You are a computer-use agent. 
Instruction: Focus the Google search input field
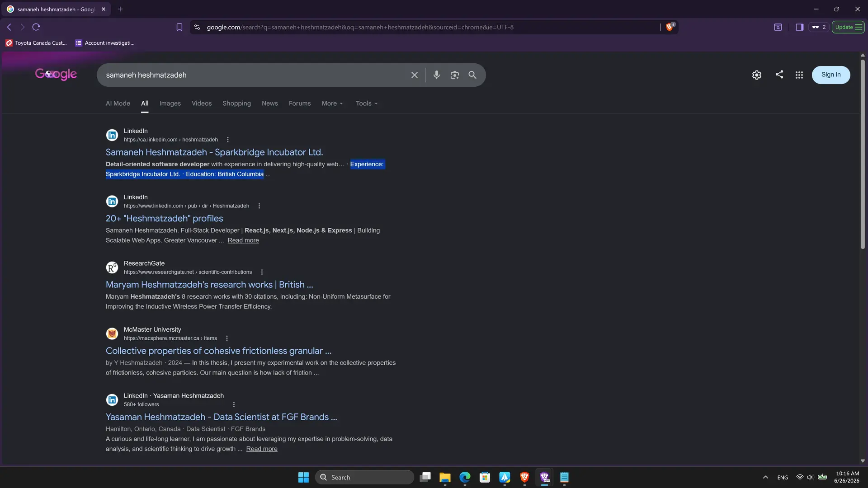click(x=255, y=75)
